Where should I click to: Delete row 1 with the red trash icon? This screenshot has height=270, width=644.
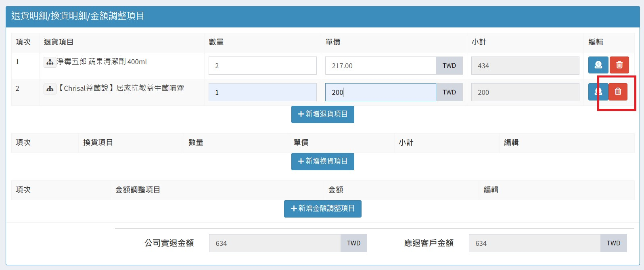tap(619, 65)
